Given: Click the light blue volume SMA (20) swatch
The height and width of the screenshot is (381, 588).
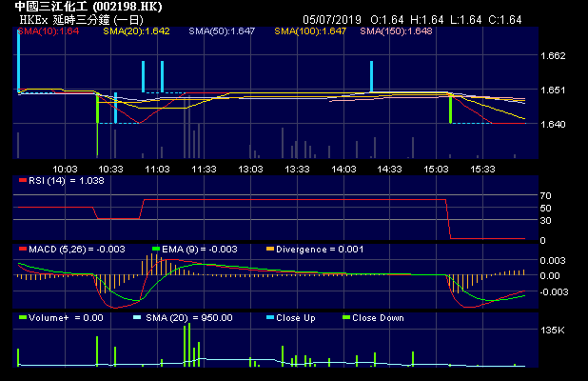Looking at the screenshot, I should coord(137,317).
